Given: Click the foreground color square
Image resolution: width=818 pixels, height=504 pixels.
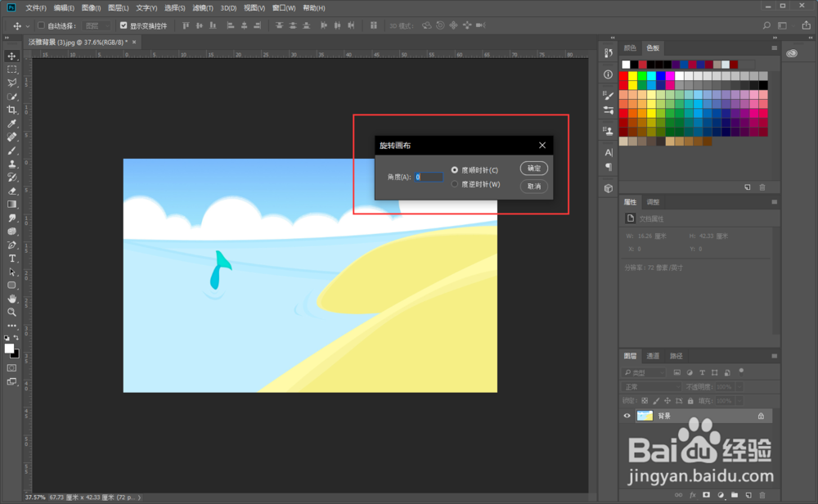Looking at the screenshot, I should (9, 349).
